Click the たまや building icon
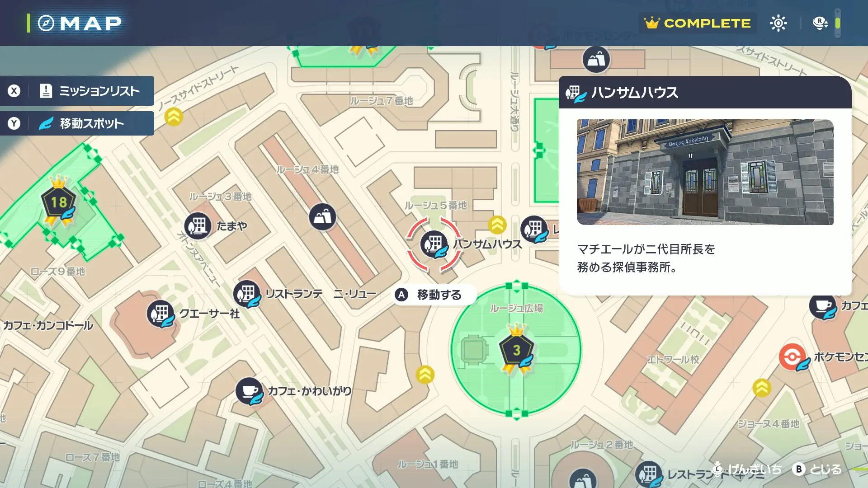Screen dimensions: 868x488 pos(198,225)
